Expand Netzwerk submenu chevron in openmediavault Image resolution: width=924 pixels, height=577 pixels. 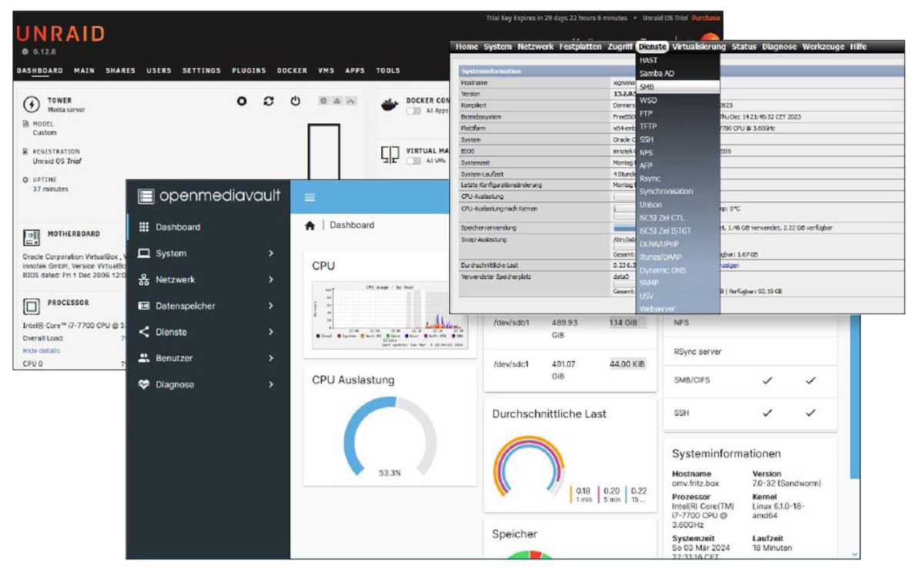pyautogui.click(x=271, y=280)
